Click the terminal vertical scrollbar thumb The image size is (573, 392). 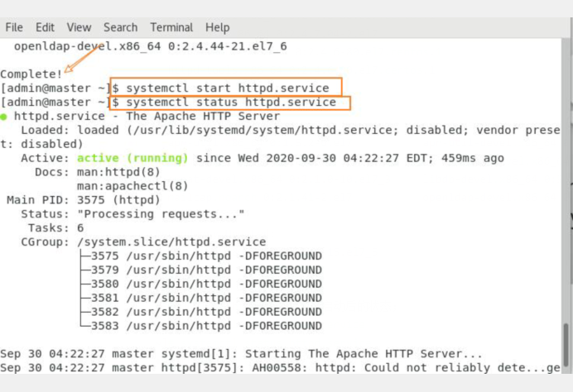pos(566,343)
